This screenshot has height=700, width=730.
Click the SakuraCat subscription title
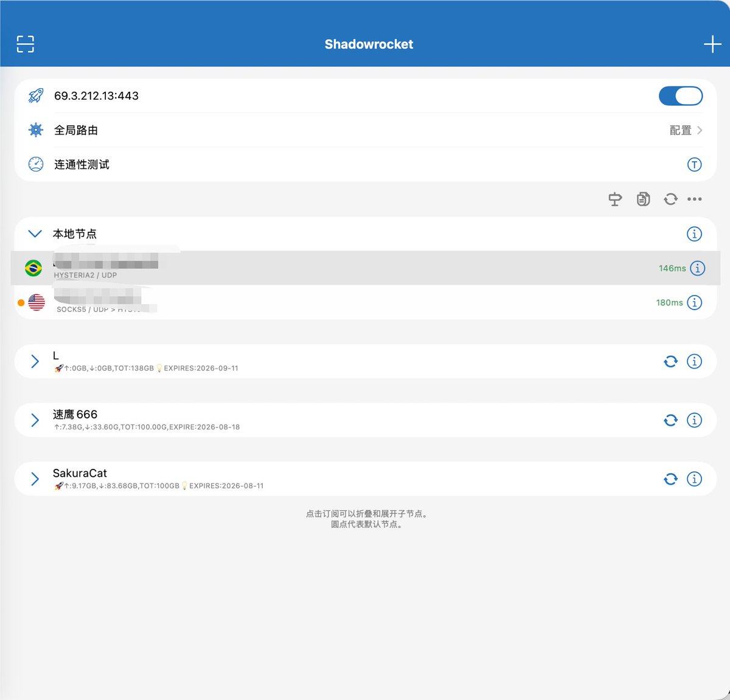[80, 473]
